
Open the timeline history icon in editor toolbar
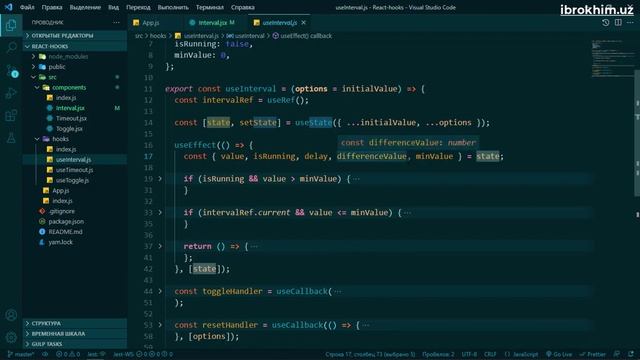point(605,22)
